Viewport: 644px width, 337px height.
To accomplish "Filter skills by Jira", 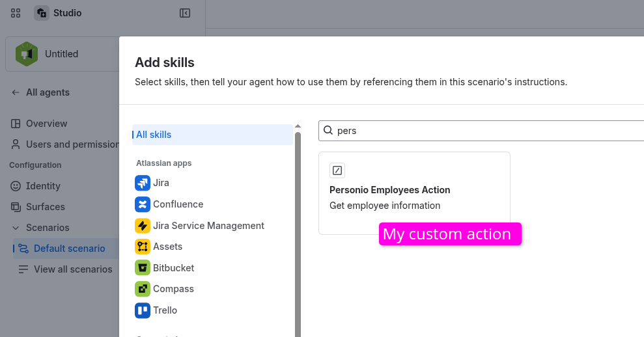I will (161, 183).
